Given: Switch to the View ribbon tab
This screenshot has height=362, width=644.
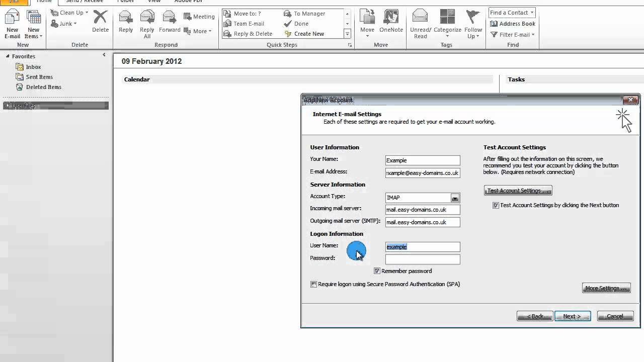Looking at the screenshot, I should [154, 2].
